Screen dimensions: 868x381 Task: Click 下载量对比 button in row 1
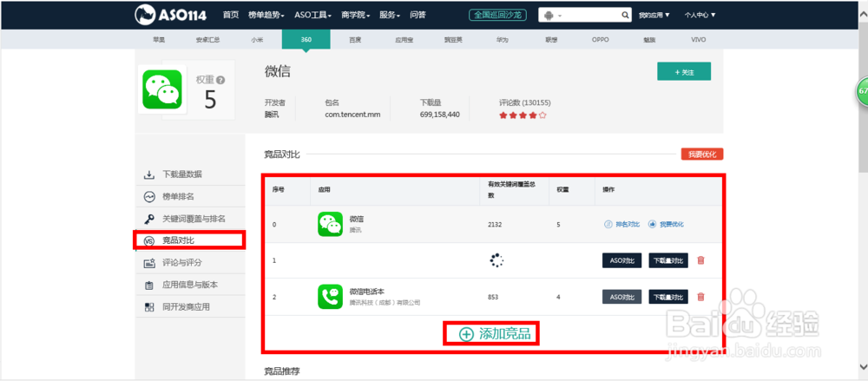pos(668,260)
